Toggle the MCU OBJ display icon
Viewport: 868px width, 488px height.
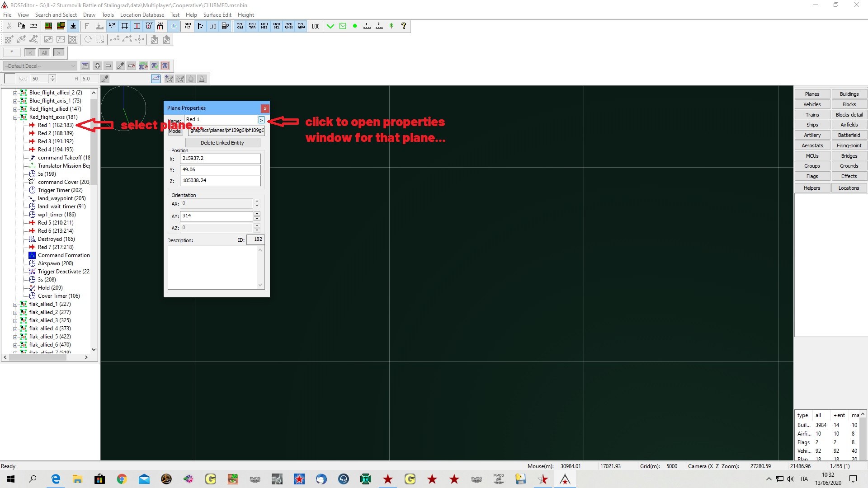pyautogui.click(x=240, y=26)
